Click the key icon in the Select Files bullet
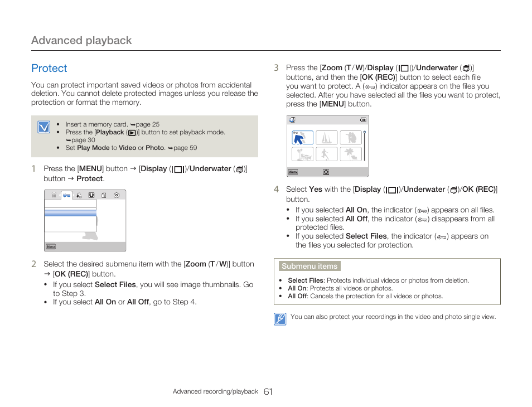This screenshot has height=407, width=532. pos(442,237)
